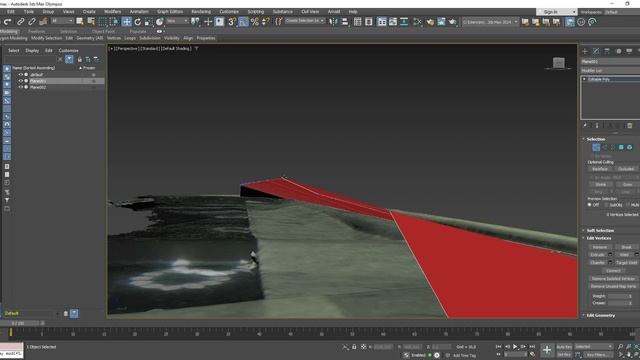The width and height of the screenshot is (640, 360).
Task: Toggle Scene Explorer icon in toolbar
Action: [358, 22]
